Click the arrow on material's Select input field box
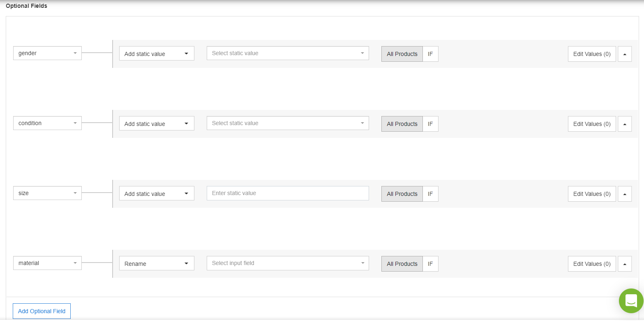The height and width of the screenshot is (321, 644). 362,263
